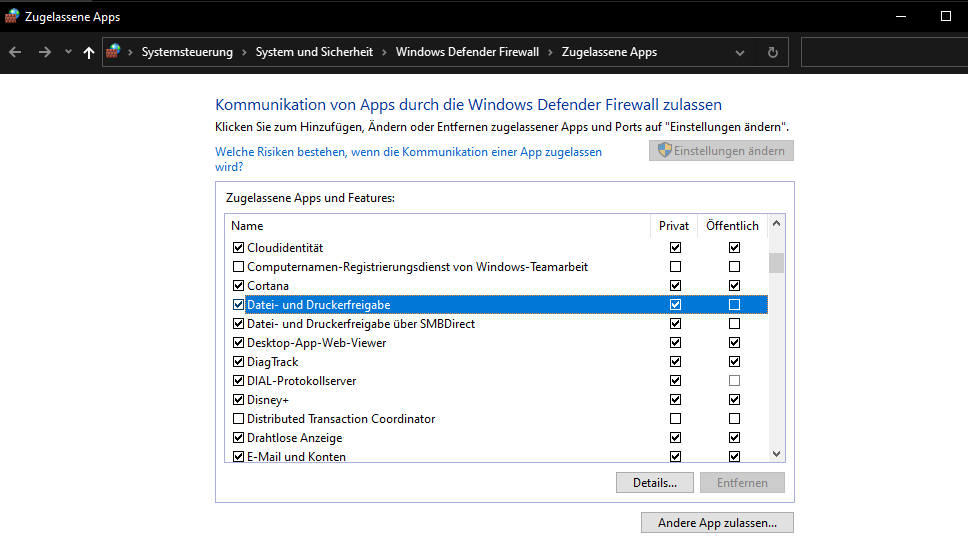This screenshot has height=554, width=968.
Task: Expand chevron after Systemsteuerung breadcrumb
Action: tap(244, 52)
